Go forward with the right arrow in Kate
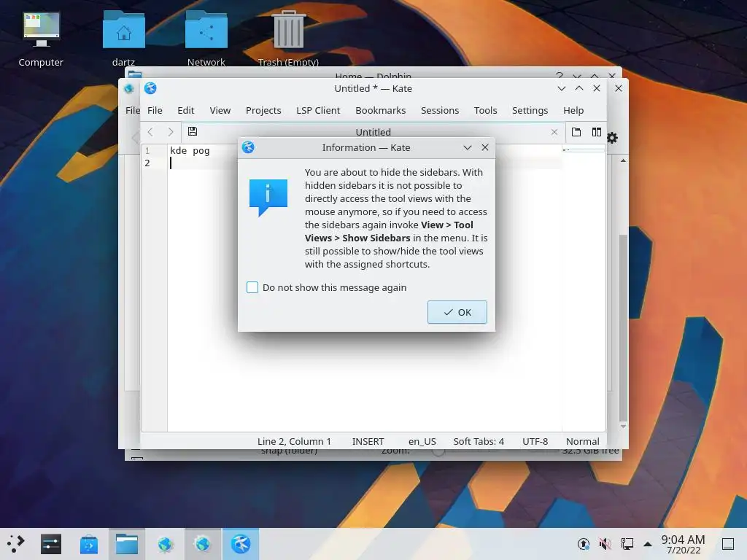This screenshot has width=747, height=560. point(171,132)
